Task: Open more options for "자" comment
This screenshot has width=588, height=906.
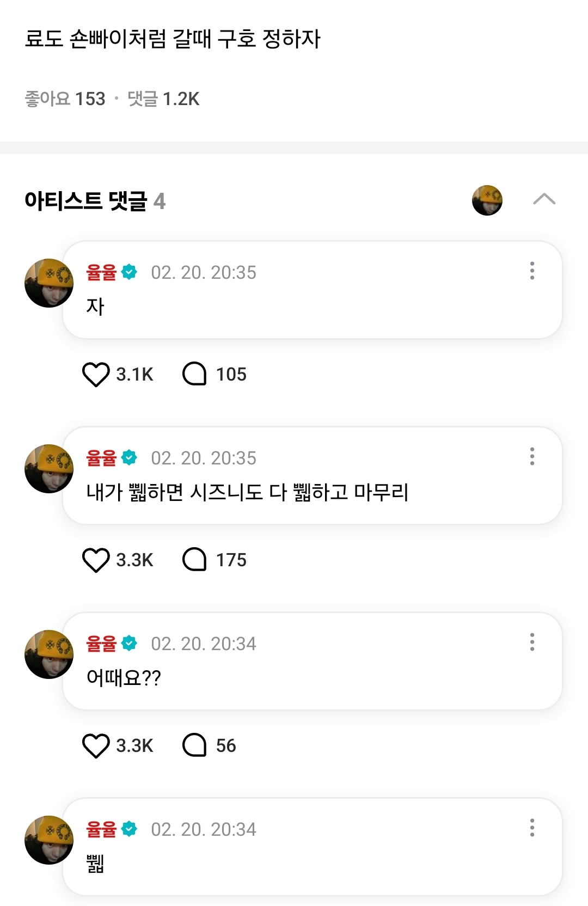Action: [532, 271]
